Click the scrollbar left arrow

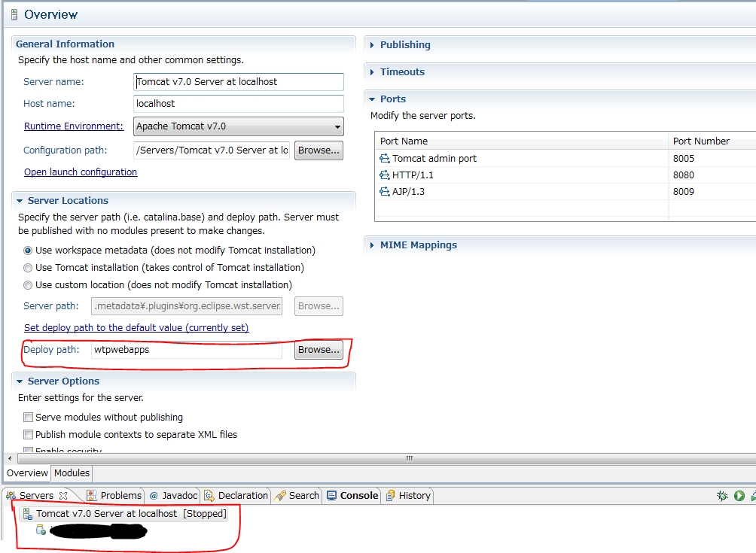click(x=10, y=459)
